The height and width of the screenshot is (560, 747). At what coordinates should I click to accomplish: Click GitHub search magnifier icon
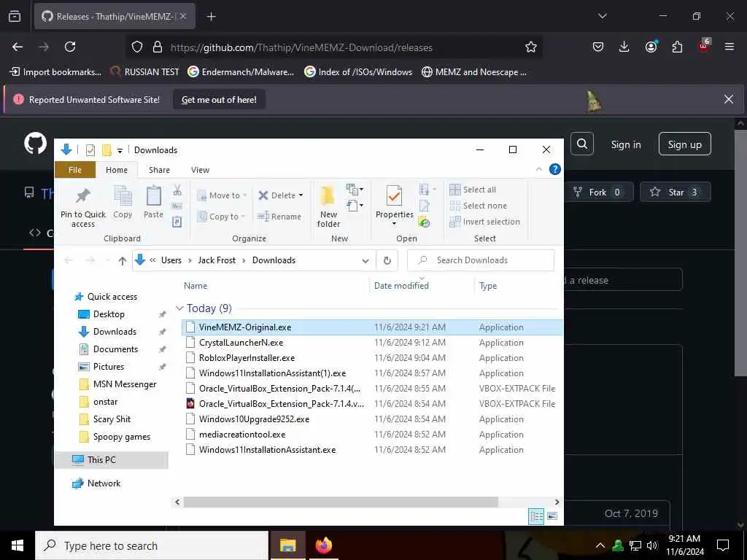tap(582, 144)
